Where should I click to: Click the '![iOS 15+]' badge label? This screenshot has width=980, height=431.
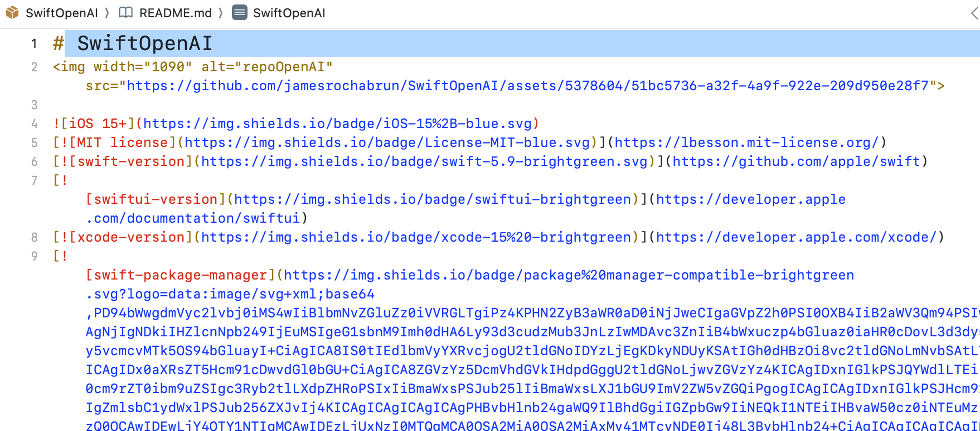pyautogui.click(x=94, y=124)
